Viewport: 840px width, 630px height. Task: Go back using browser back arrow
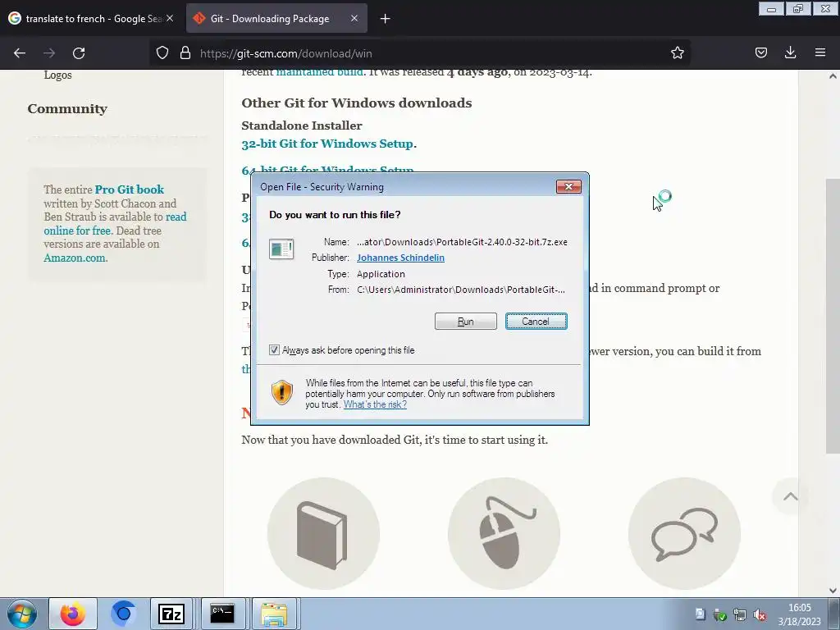(x=20, y=53)
